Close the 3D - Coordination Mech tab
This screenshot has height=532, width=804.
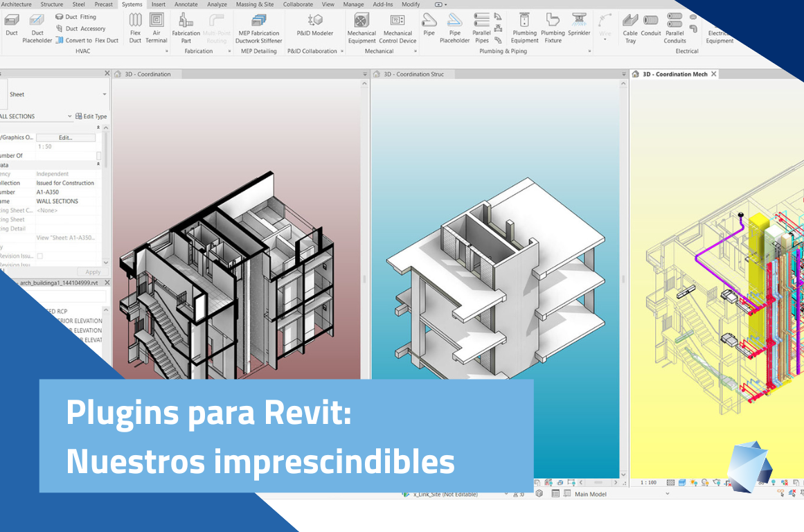click(714, 74)
